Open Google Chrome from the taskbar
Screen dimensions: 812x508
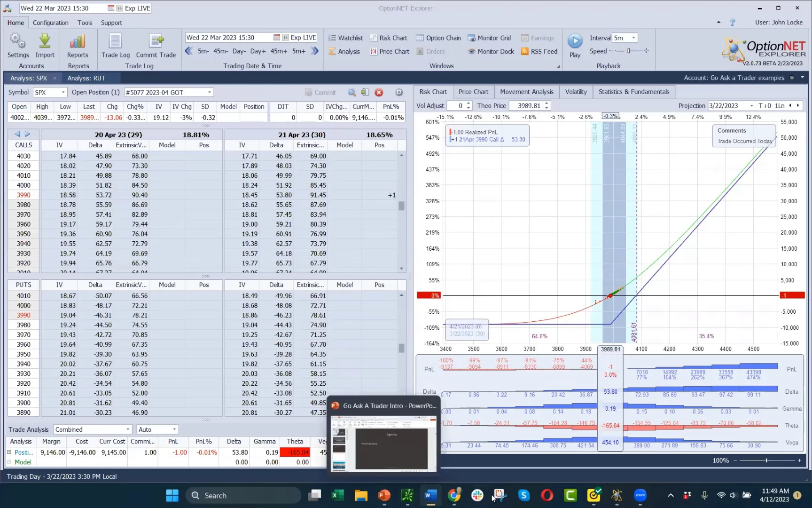coord(454,495)
